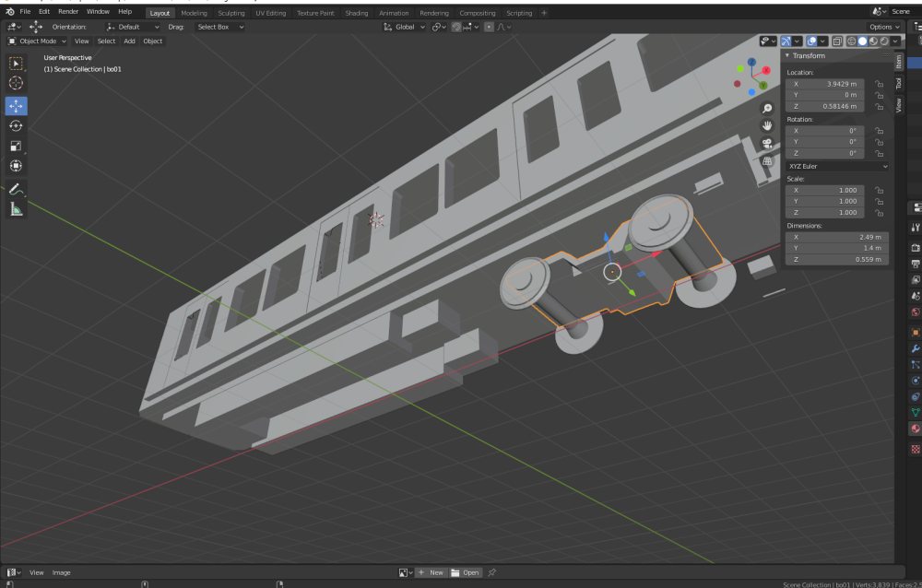The image size is (922, 588).
Task: Select the Rotate tool in the toolbar
Action: click(16, 125)
